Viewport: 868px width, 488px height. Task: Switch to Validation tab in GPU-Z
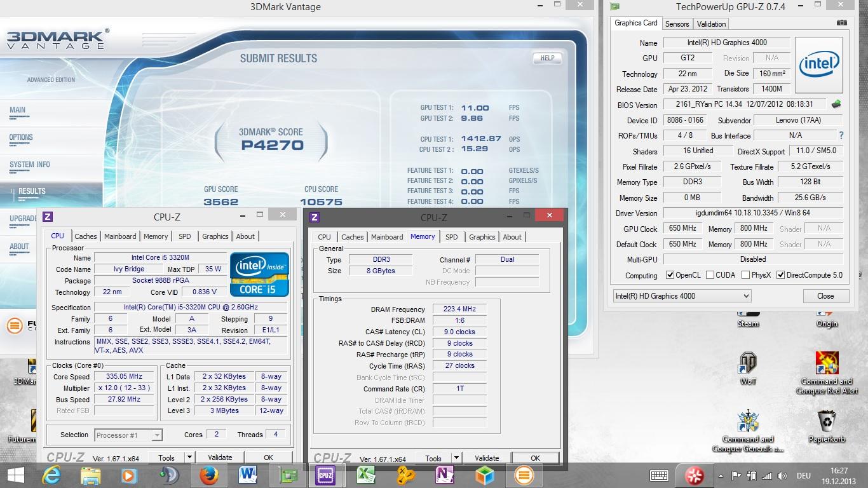(x=711, y=24)
